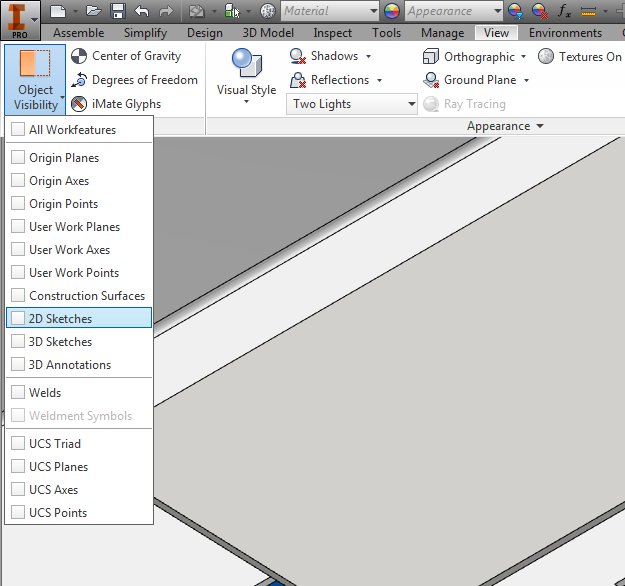This screenshot has width=625, height=586.
Task: Switch to the 3D Model tab
Action: click(x=268, y=33)
